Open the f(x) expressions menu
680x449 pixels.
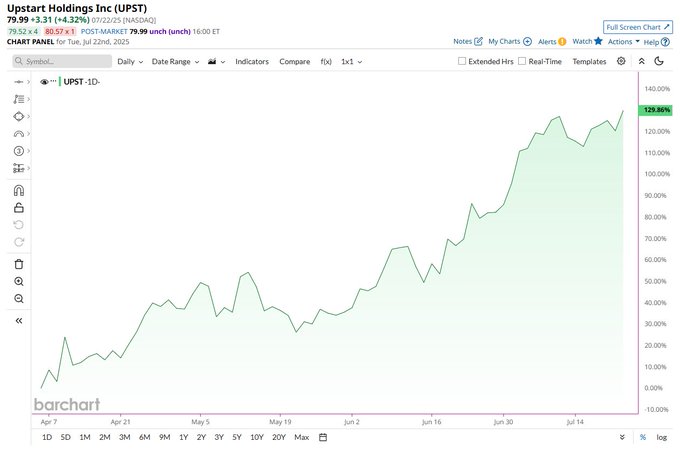point(326,62)
